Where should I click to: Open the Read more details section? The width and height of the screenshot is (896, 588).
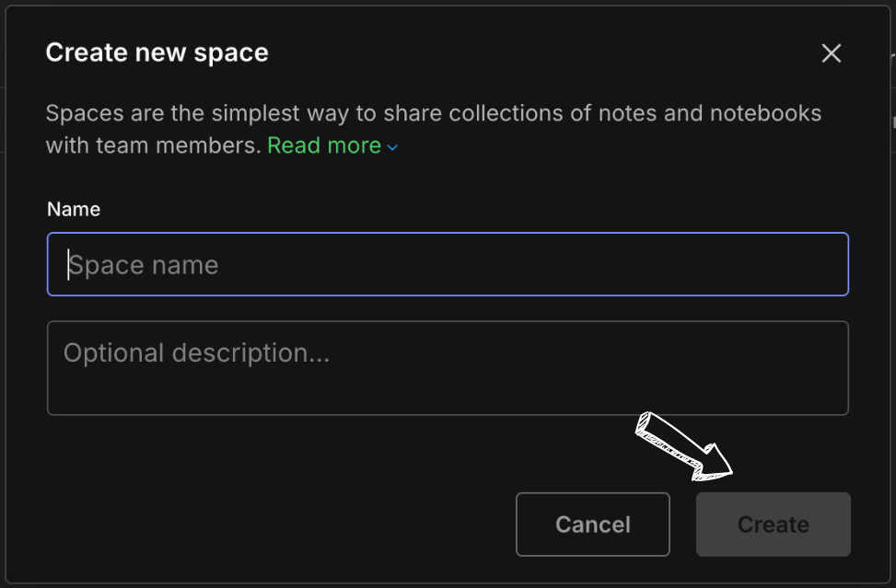tap(324, 145)
